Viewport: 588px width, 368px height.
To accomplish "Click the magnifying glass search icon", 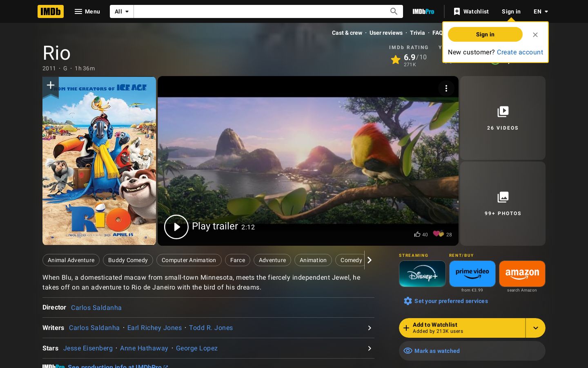I will pyautogui.click(x=394, y=11).
